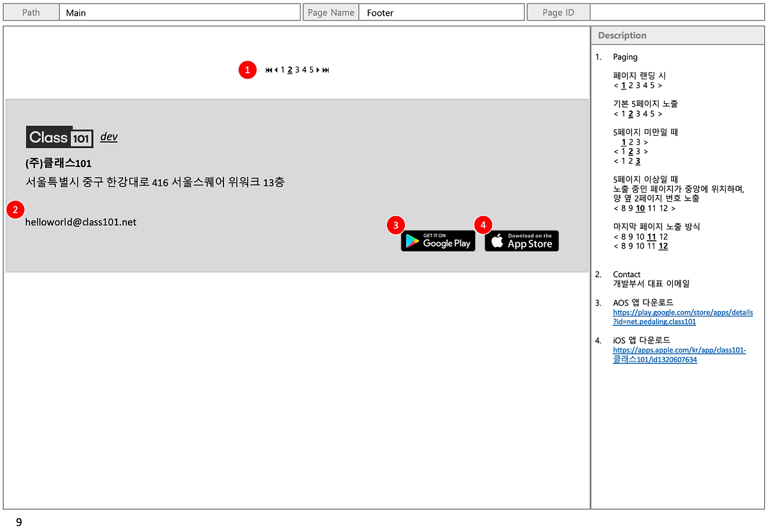Click the next-page arrow icon
The image size is (769, 532).
pyautogui.click(x=317, y=70)
